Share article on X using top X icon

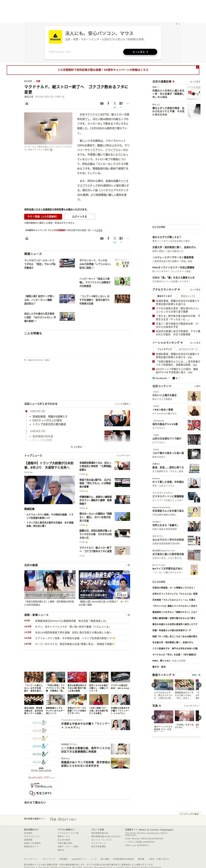point(115,104)
